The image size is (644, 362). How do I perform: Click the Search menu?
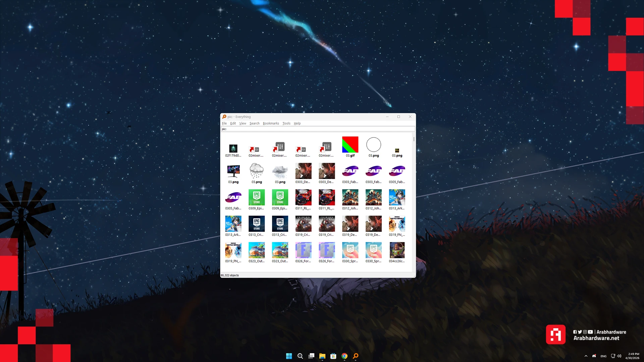click(x=254, y=123)
